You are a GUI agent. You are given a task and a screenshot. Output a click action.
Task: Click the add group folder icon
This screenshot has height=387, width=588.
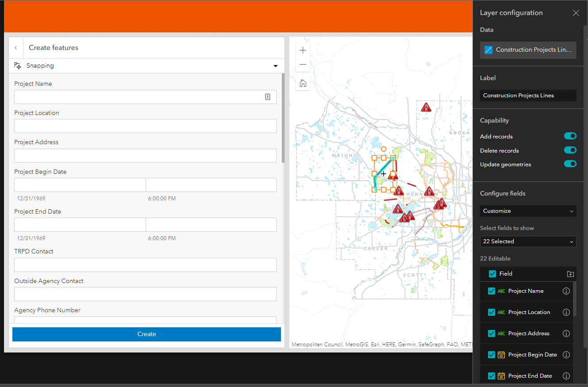[x=570, y=274]
